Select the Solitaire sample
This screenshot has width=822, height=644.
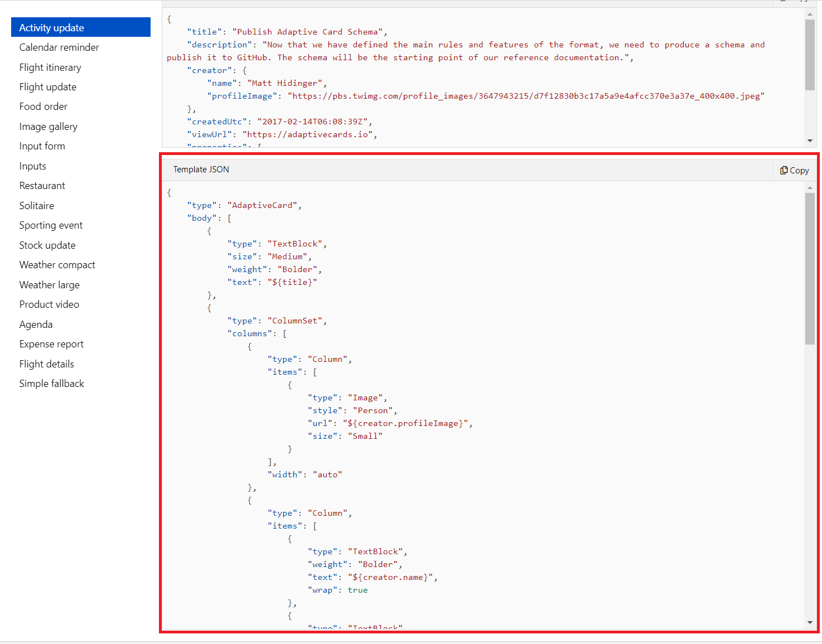click(x=37, y=205)
